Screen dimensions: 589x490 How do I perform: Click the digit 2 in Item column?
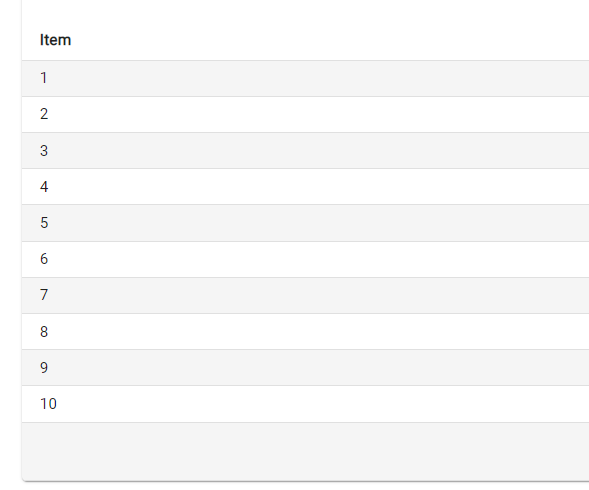[x=44, y=114]
